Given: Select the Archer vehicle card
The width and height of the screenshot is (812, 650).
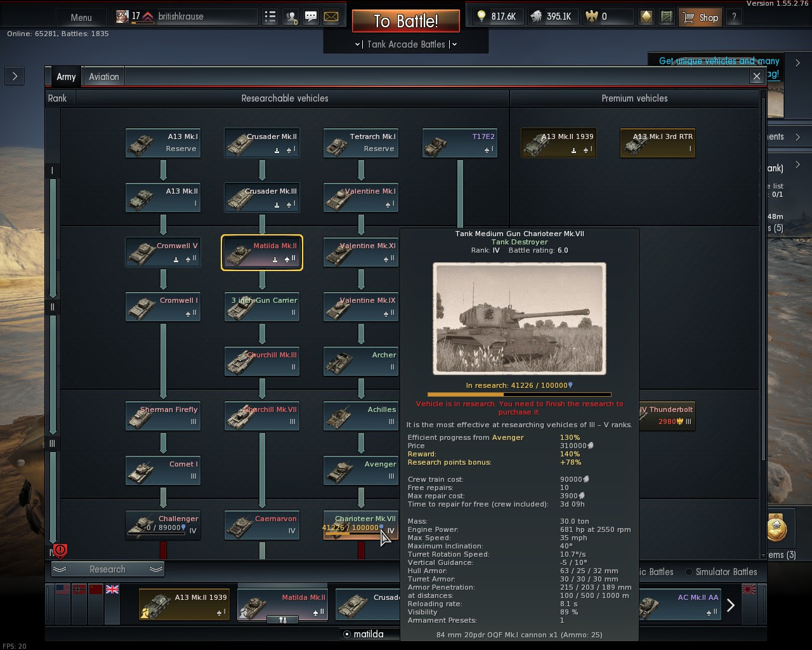Looking at the screenshot, I should tap(361, 361).
